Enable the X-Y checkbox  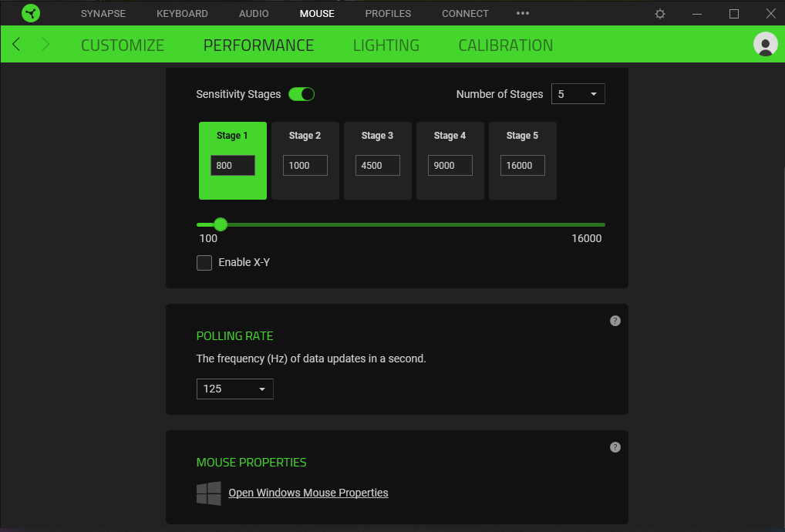click(204, 263)
